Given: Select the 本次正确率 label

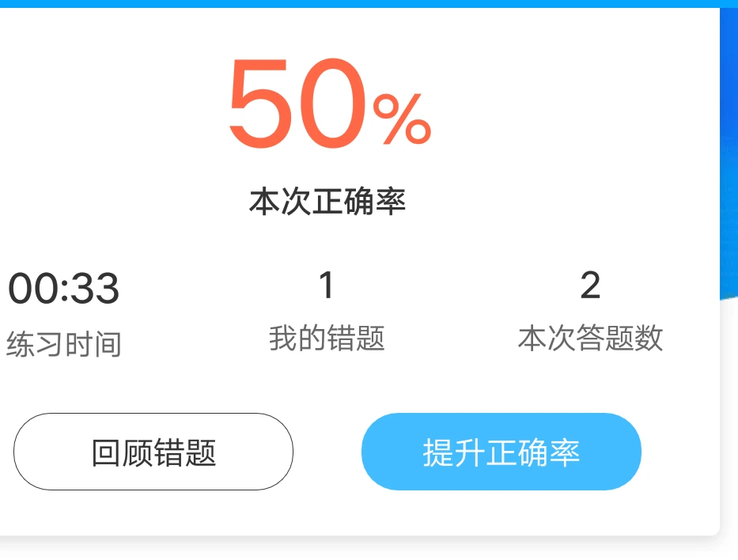Looking at the screenshot, I should pyautogui.click(x=327, y=202).
